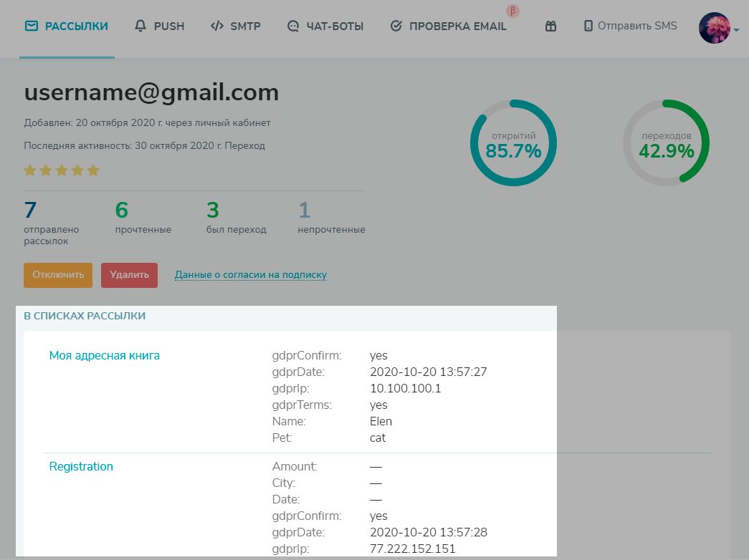The width and height of the screenshot is (749, 560).
Task: Open the gift icon in the header
Action: 550,26
